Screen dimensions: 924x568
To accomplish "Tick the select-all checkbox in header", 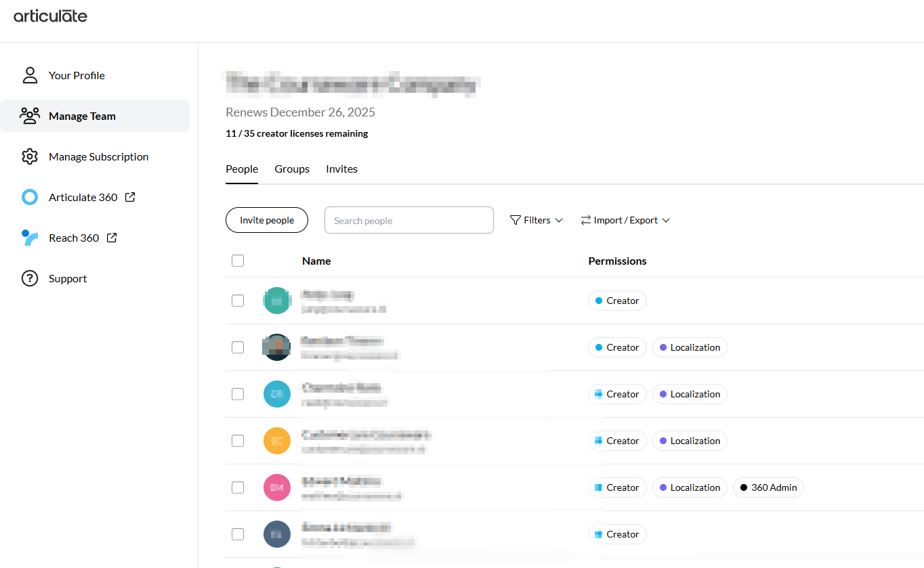I will (238, 261).
